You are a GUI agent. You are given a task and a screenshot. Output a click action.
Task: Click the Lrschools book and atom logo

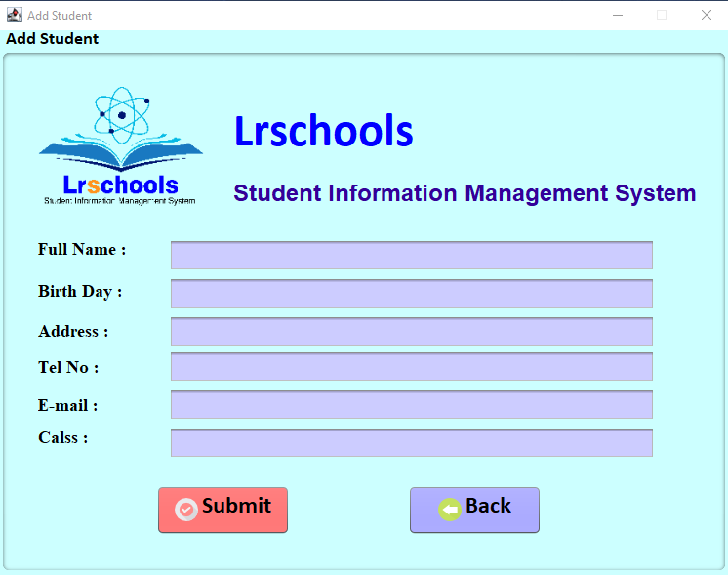click(x=121, y=145)
